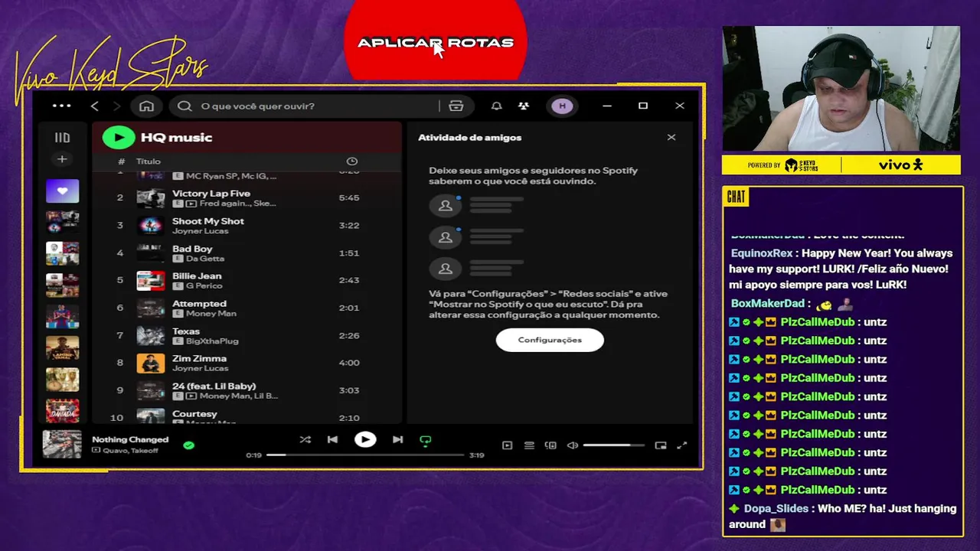Open Liked Songs heart playlist
The width and height of the screenshot is (980, 551).
pos(62,191)
